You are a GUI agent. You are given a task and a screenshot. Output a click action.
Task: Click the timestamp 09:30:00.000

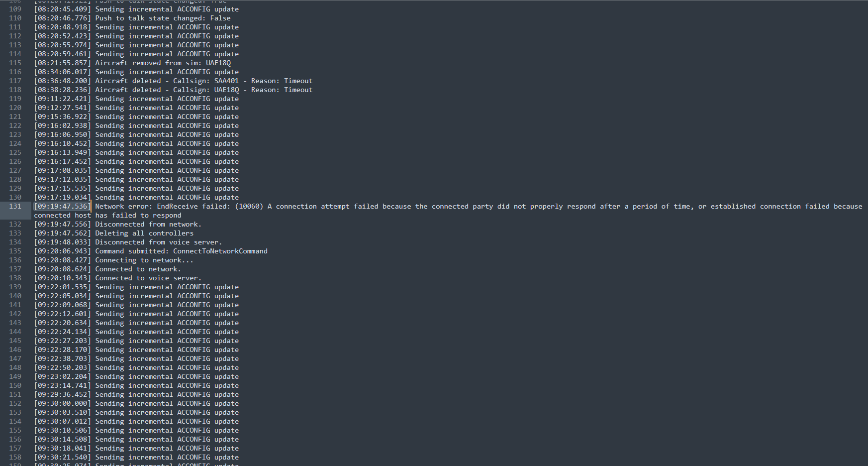[x=62, y=403]
